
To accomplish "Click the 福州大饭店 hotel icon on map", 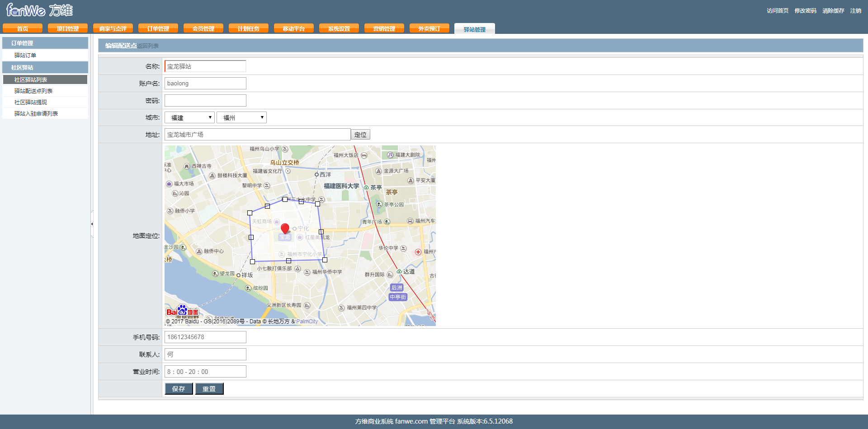I will pyautogui.click(x=364, y=155).
